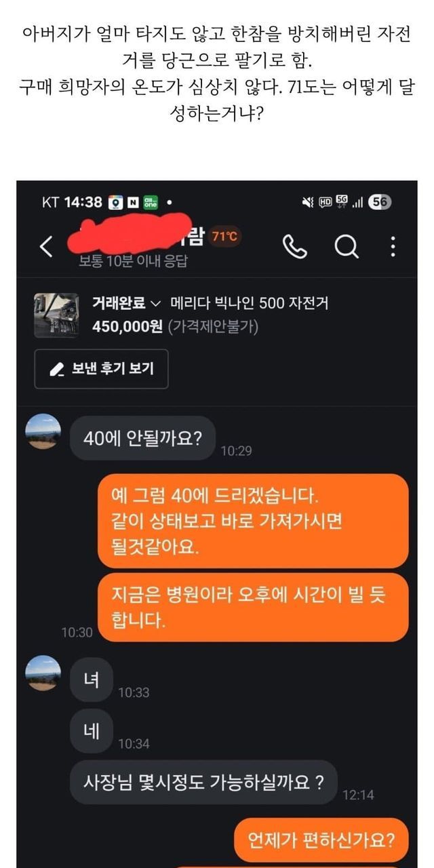Tap the 71°C manner temperature badge
Screen dimensions: 434x868
(224, 237)
